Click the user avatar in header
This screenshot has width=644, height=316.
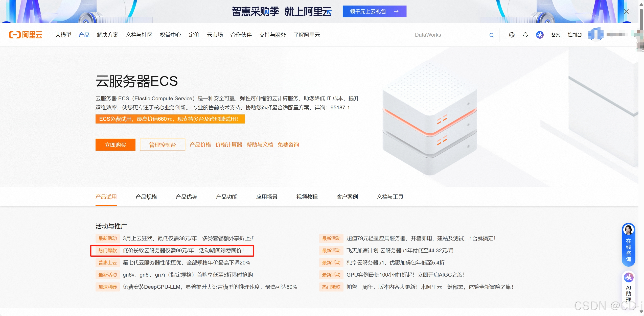click(x=595, y=34)
